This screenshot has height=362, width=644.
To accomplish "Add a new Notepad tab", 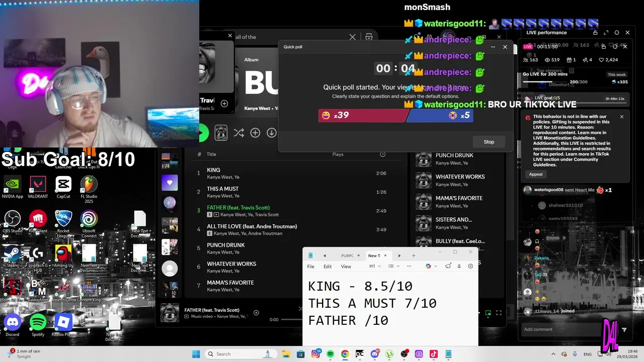I will (414, 255).
